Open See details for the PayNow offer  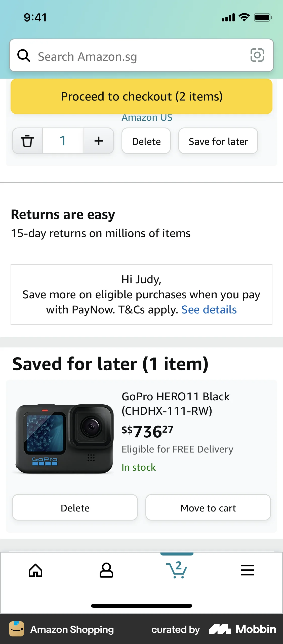(209, 309)
